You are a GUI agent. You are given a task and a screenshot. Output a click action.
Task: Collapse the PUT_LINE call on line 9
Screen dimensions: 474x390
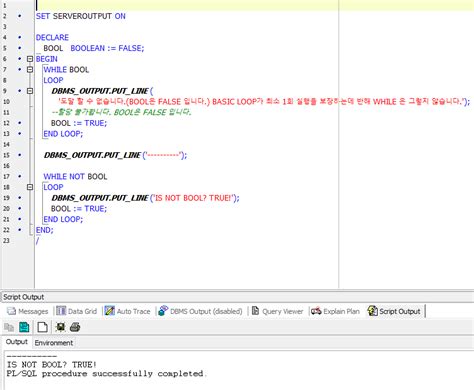click(30, 91)
